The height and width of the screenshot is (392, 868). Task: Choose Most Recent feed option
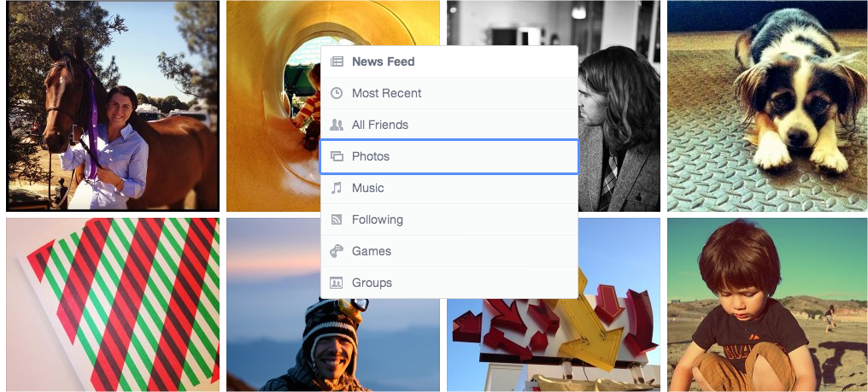[x=449, y=93]
